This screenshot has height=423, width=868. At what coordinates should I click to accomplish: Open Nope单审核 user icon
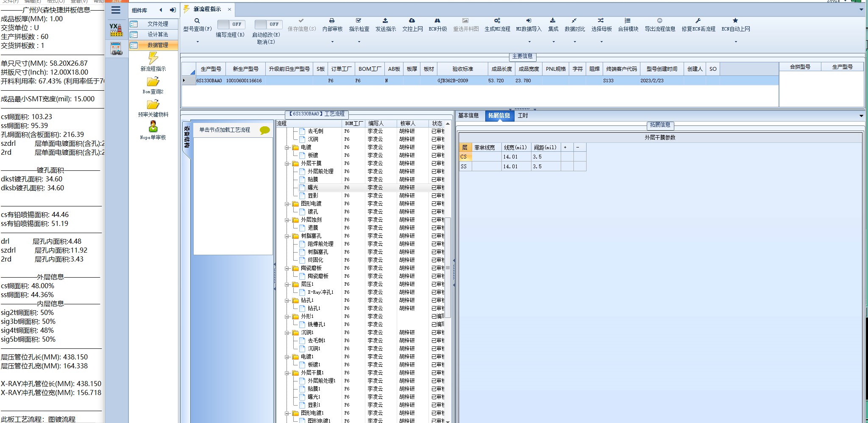153,126
